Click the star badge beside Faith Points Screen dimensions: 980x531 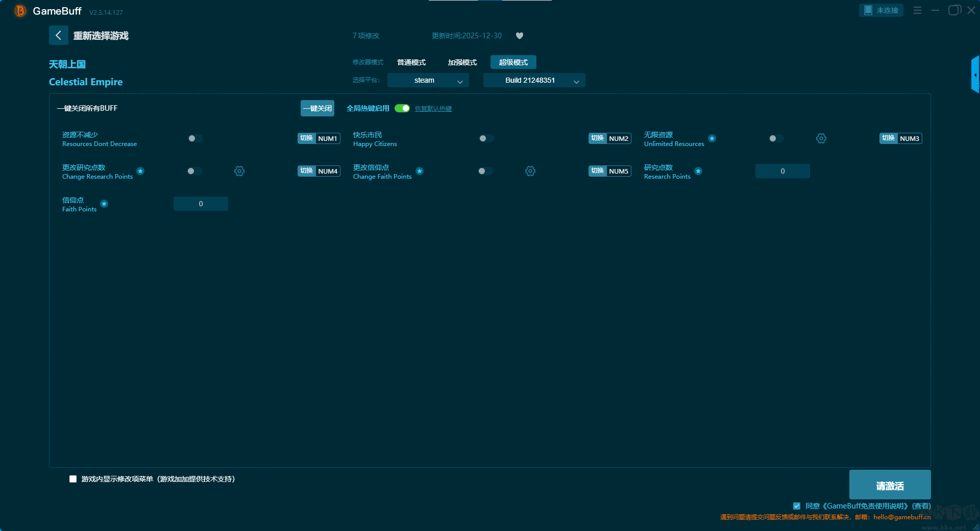tap(104, 204)
